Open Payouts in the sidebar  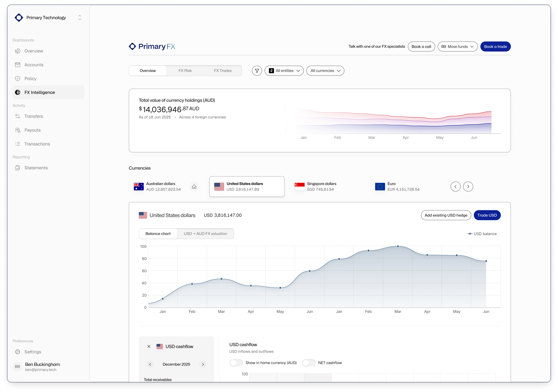click(32, 130)
